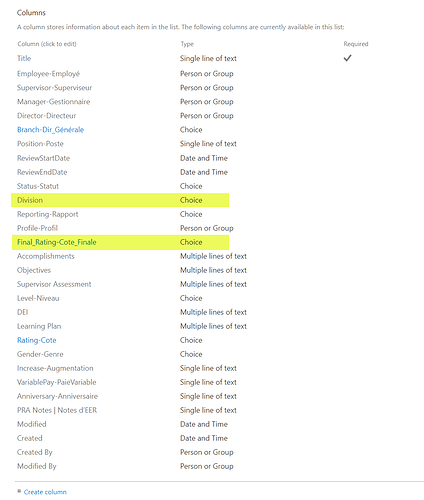Image resolution: width=424 pixels, height=500 pixels.
Task: Open the Supervisor-Superviseur column
Action: (x=55, y=88)
